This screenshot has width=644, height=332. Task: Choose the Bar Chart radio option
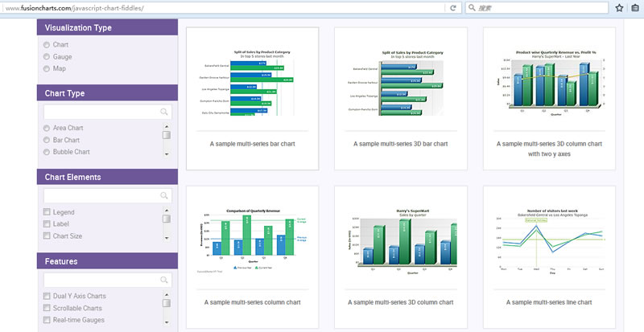pyautogui.click(x=47, y=140)
